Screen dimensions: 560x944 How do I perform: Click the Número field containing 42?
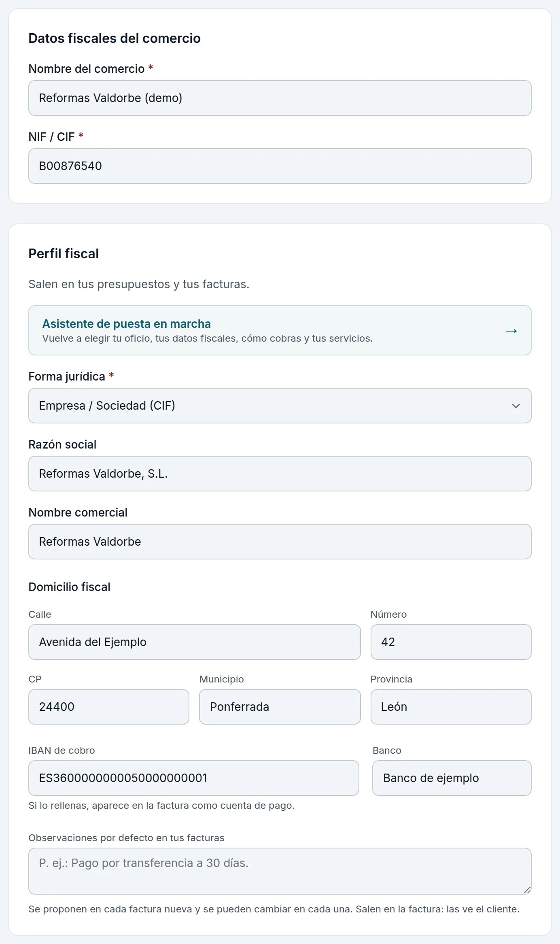click(451, 642)
